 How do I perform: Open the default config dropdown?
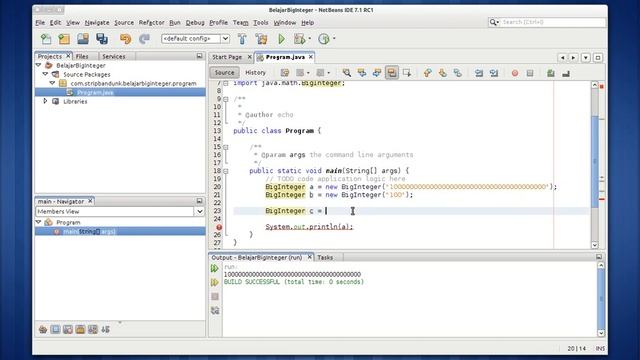pos(225,39)
